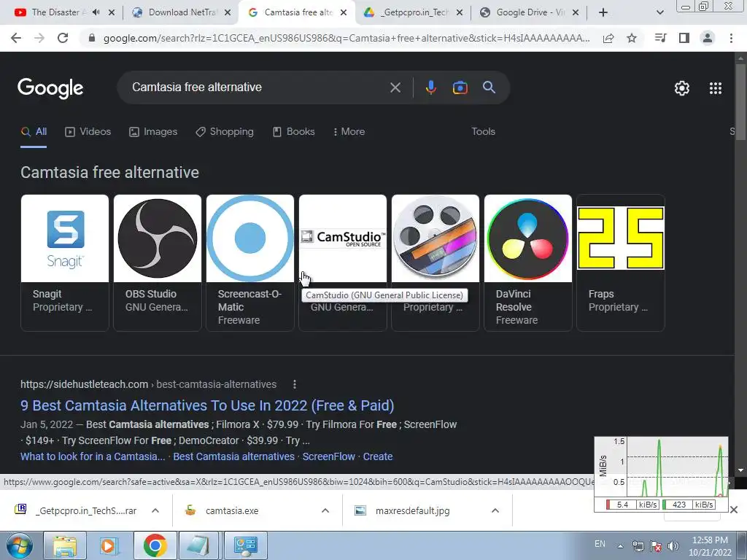Open 'Best Camtasia alternatives' sitelink
The height and width of the screenshot is (560, 747).
[x=234, y=456]
